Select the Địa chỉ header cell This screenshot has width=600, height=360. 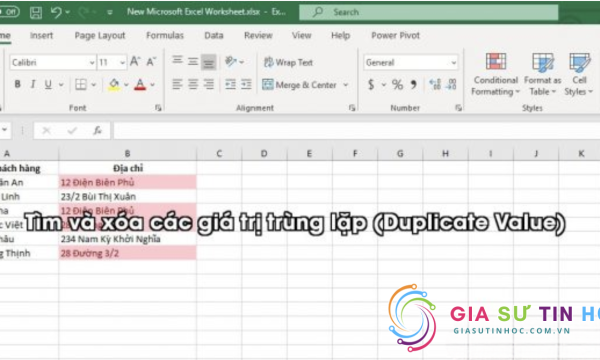coord(127,168)
